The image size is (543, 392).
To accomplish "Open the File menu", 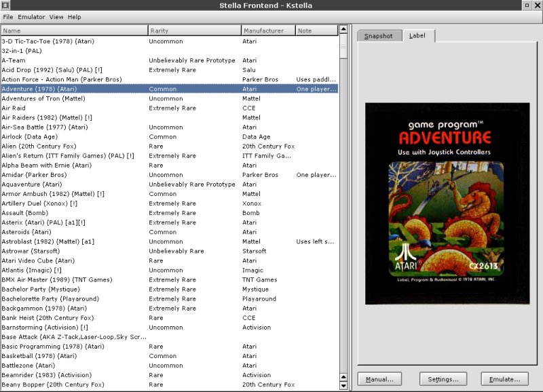I will point(8,17).
